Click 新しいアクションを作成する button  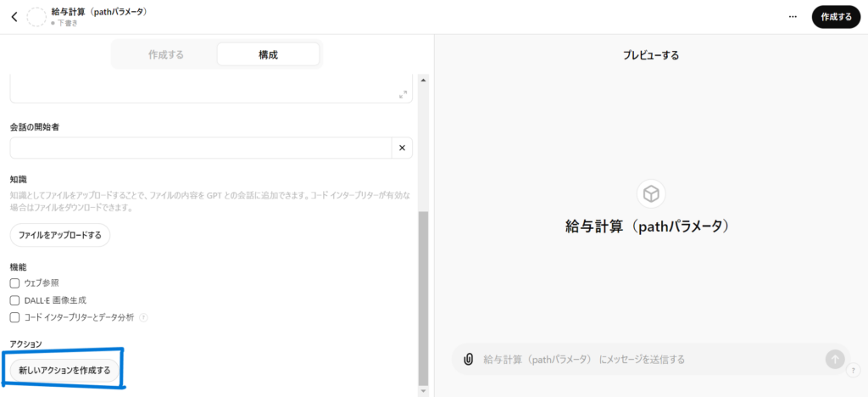pos(64,370)
